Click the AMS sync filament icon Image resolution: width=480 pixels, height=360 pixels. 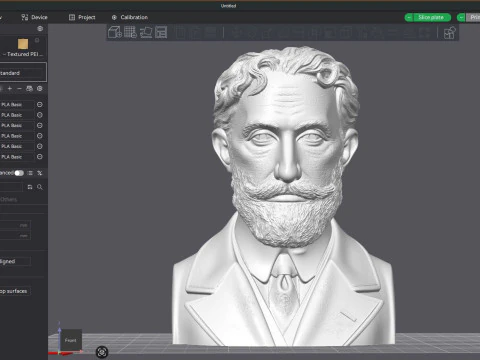tap(29, 89)
